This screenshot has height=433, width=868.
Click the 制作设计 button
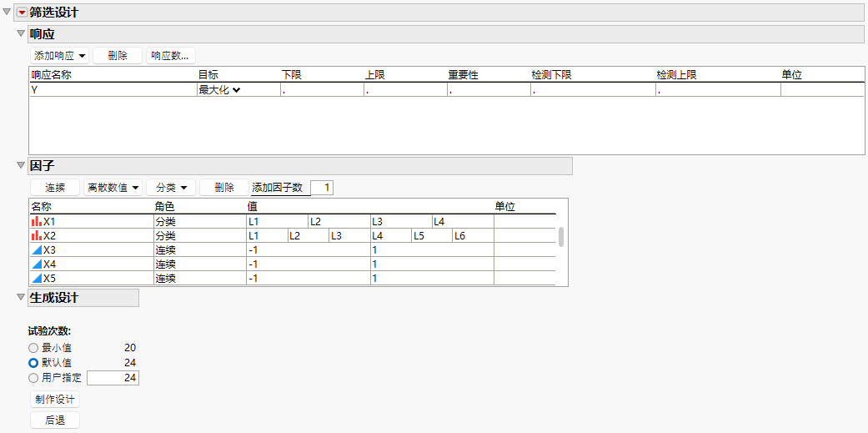coord(55,400)
